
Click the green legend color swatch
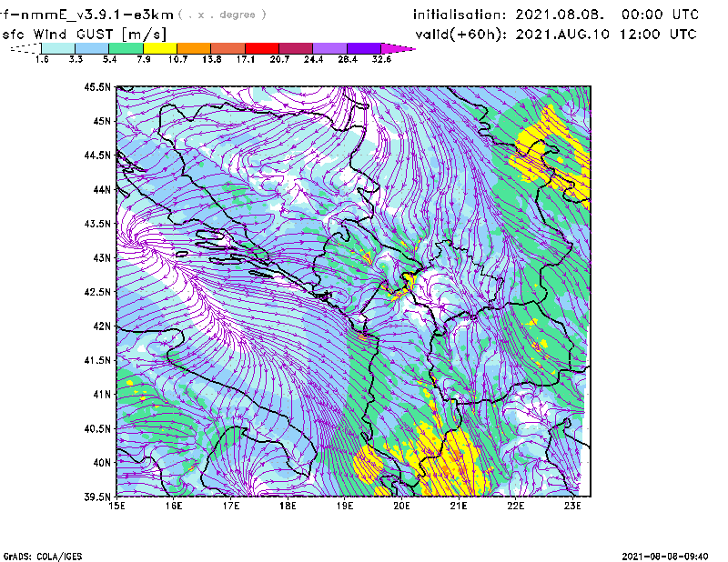tap(126, 48)
